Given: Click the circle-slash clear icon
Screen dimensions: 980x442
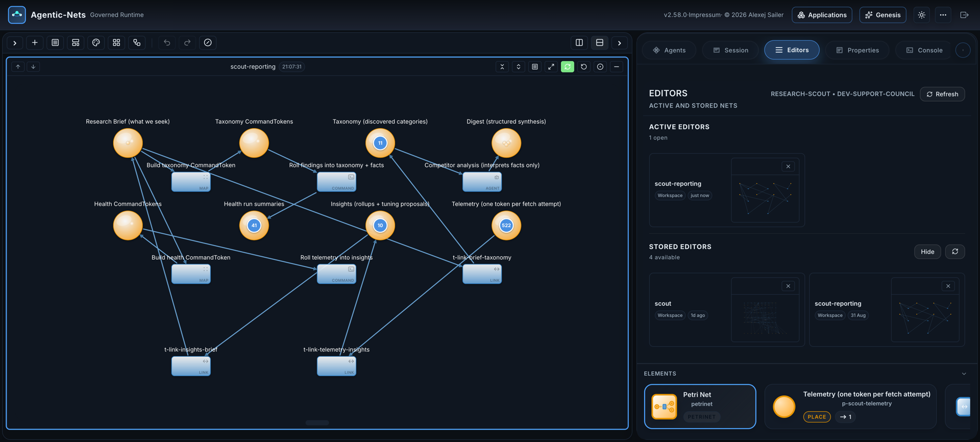Looking at the screenshot, I should (208, 43).
